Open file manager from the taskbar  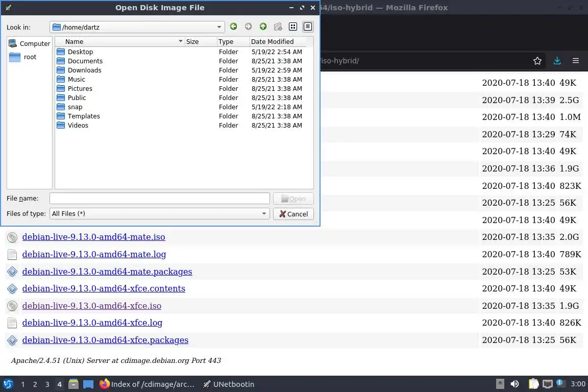(73, 384)
